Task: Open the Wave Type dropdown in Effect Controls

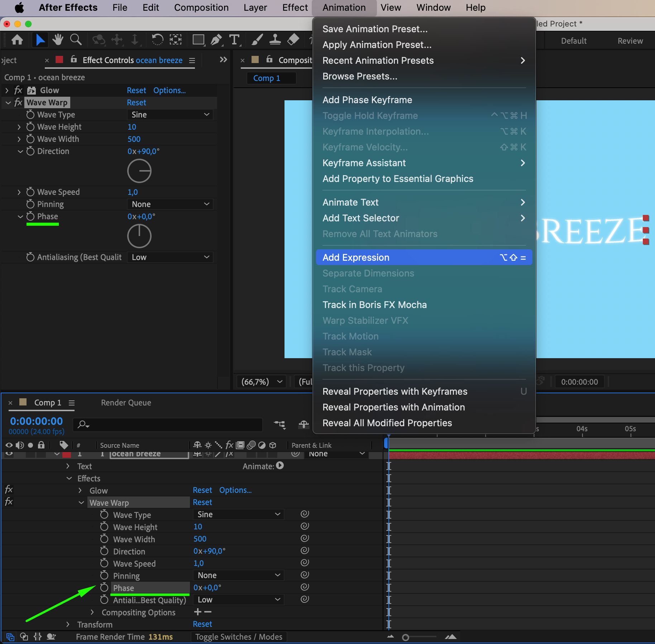Action: click(x=170, y=115)
